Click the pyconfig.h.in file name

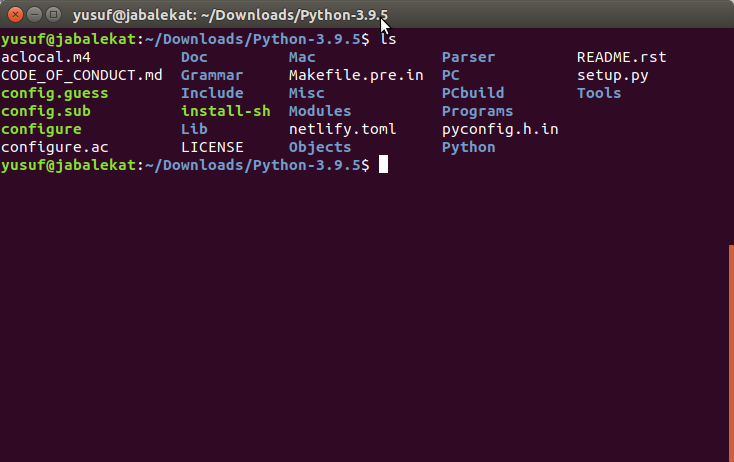500,129
